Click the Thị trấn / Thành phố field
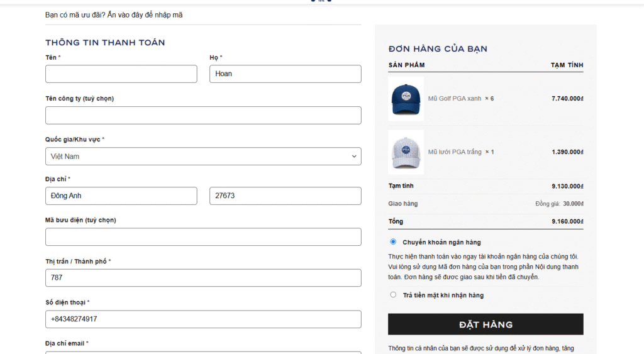Screen dimensions: 644x354 pyautogui.click(x=203, y=278)
